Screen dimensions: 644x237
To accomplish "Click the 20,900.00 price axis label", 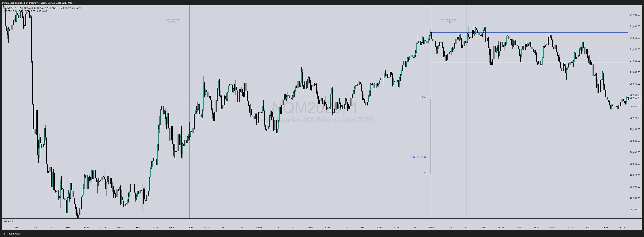I will click(x=635, y=130).
